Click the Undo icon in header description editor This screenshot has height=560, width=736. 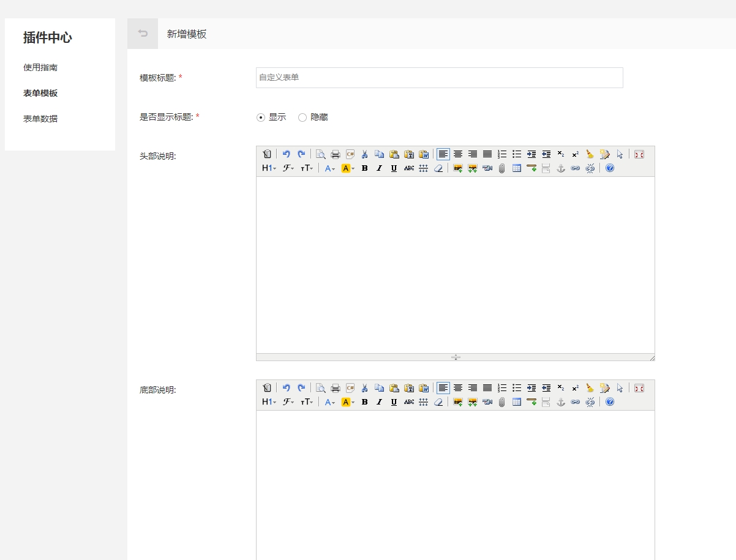286,154
